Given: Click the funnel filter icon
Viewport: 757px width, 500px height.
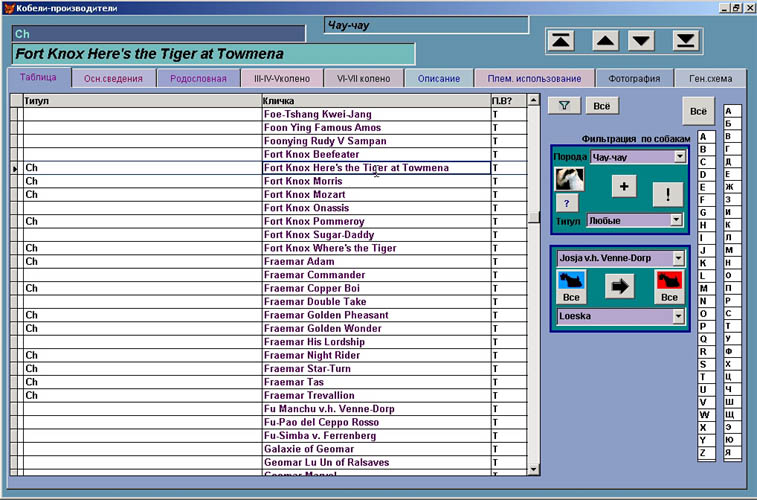Looking at the screenshot, I should [563, 105].
